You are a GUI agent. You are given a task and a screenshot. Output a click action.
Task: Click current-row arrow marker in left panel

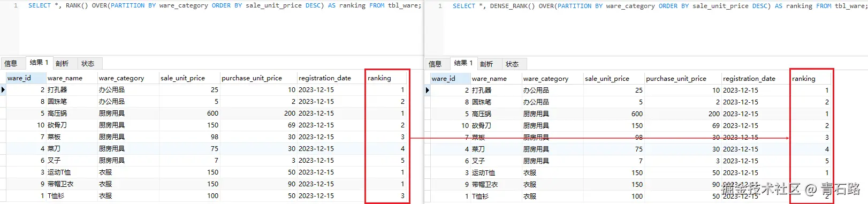pos(3,90)
